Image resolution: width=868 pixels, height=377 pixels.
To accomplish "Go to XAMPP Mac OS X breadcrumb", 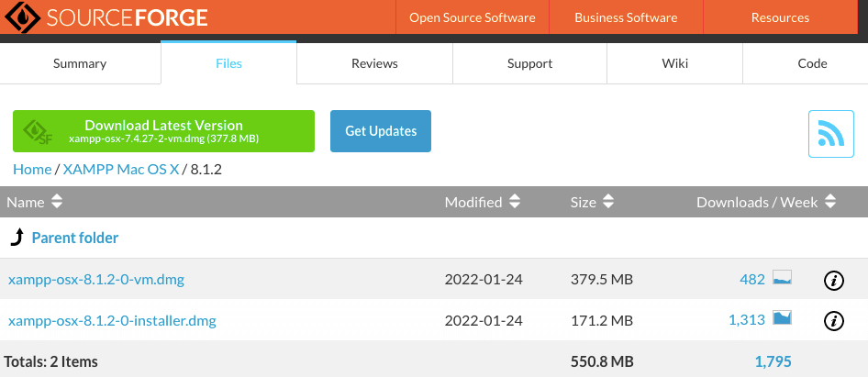I will (x=121, y=170).
